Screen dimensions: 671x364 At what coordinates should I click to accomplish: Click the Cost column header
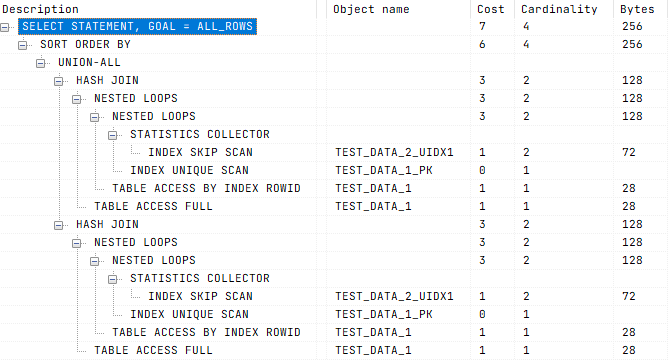click(x=490, y=9)
